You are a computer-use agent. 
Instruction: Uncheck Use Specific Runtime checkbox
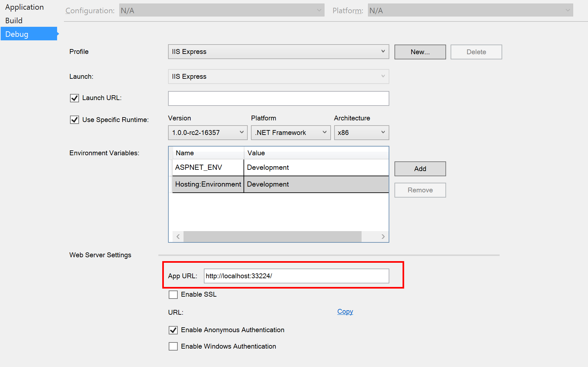click(75, 120)
